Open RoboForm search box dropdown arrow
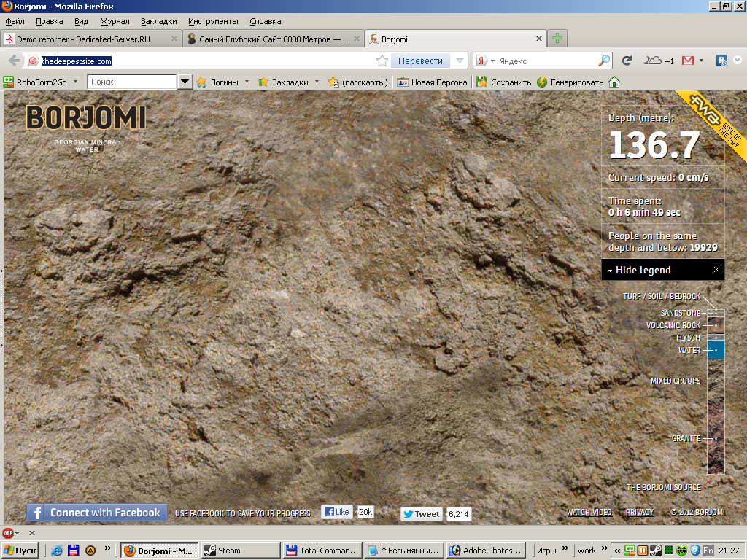The width and height of the screenshot is (747, 560). pyautogui.click(x=185, y=82)
